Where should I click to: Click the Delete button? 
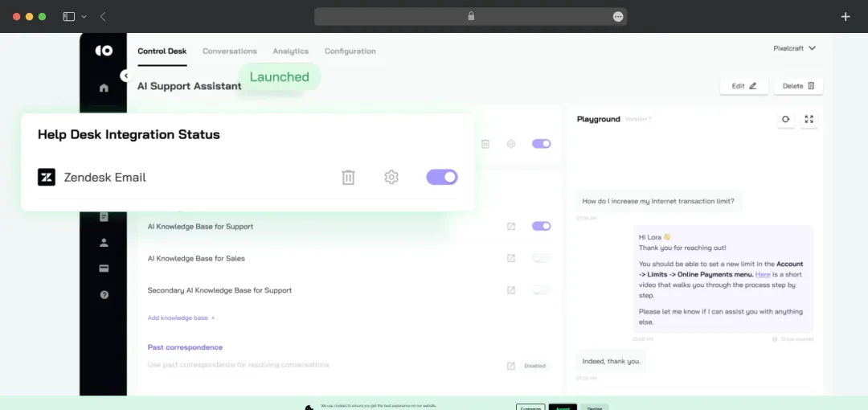click(x=798, y=86)
